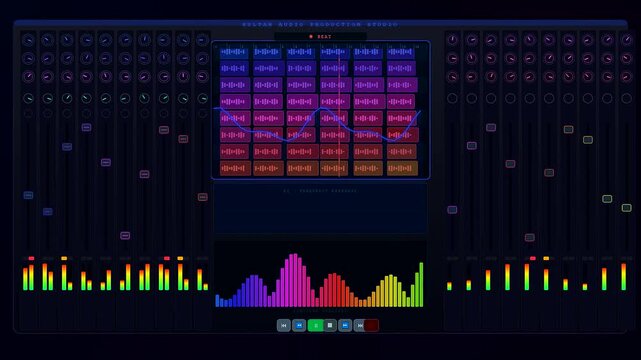This screenshot has height=360, width=641.
Task: Click the purple fader handle on left channel five
Action: point(106,163)
